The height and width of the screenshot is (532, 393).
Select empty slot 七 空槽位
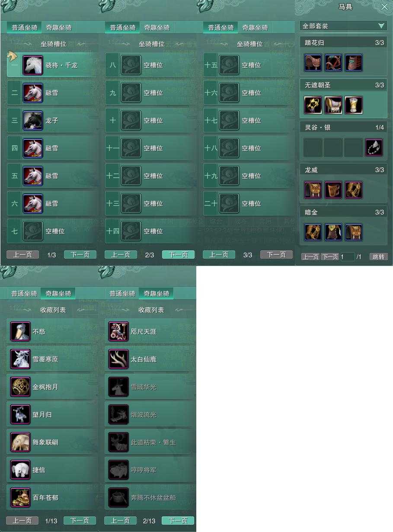tap(52, 231)
